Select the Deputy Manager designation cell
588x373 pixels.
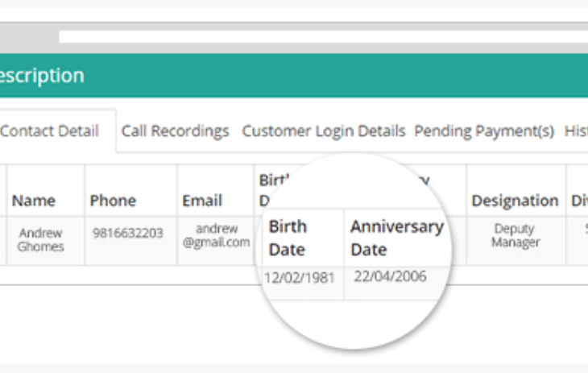tap(516, 236)
